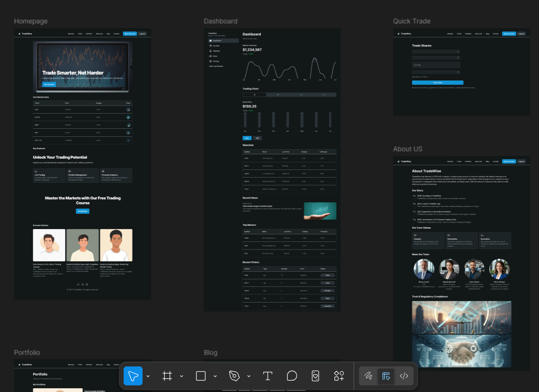Click the Get Started button on Homepage

click(x=49, y=84)
